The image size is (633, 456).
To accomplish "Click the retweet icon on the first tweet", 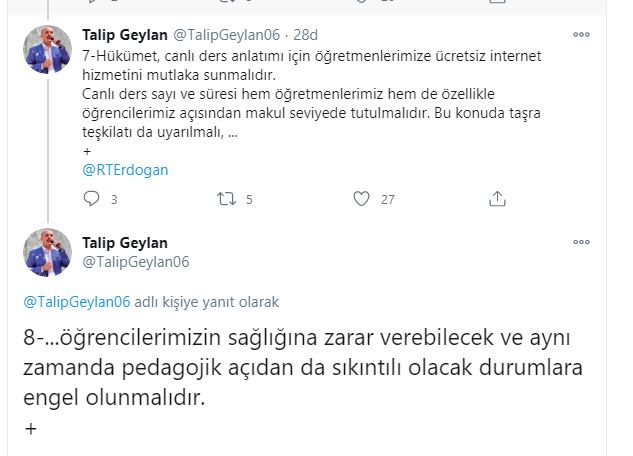I will (x=226, y=199).
